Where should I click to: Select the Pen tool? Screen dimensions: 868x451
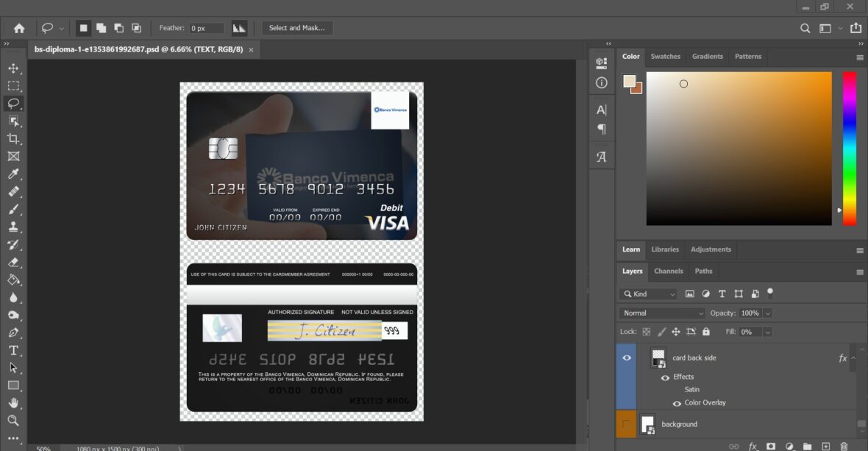[13, 333]
